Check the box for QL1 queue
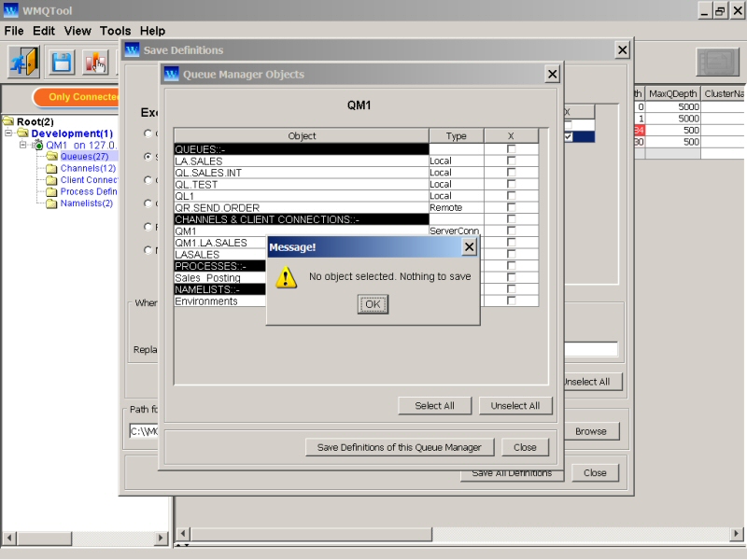 511,196
